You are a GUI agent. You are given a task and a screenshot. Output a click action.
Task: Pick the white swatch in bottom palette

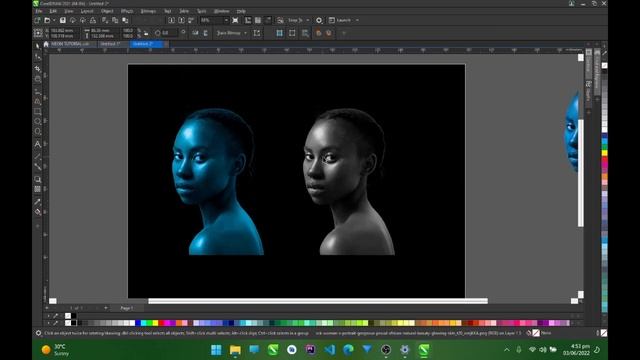pos(132,323)
